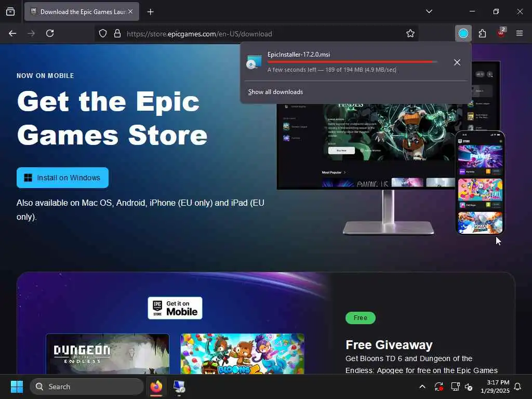Click the red download progress bar

point(352,62)
